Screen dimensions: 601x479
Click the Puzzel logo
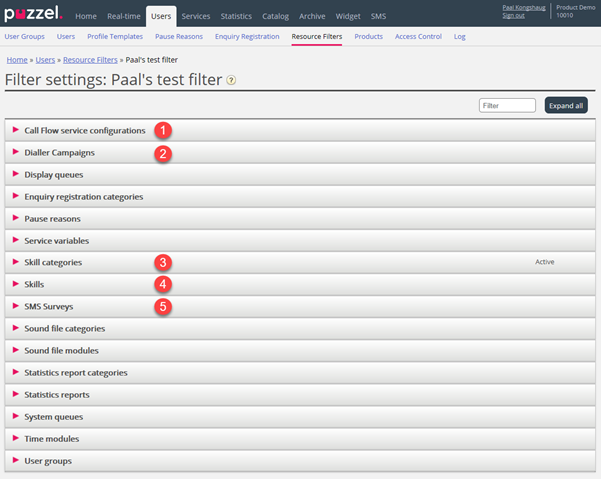click(33, 14)
